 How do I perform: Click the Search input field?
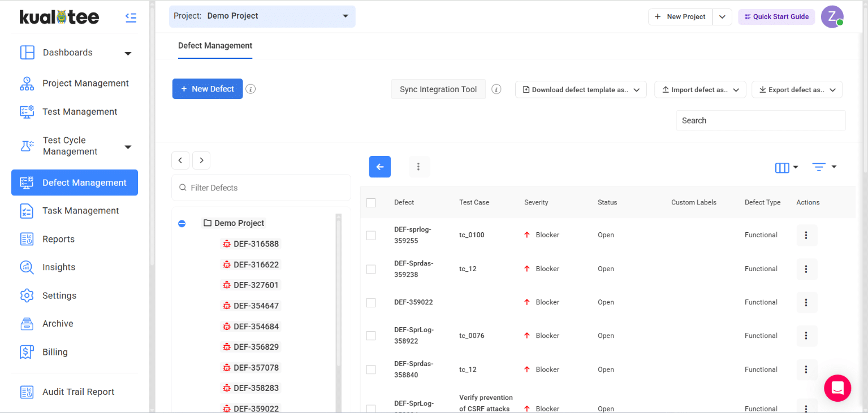[761, 120]
